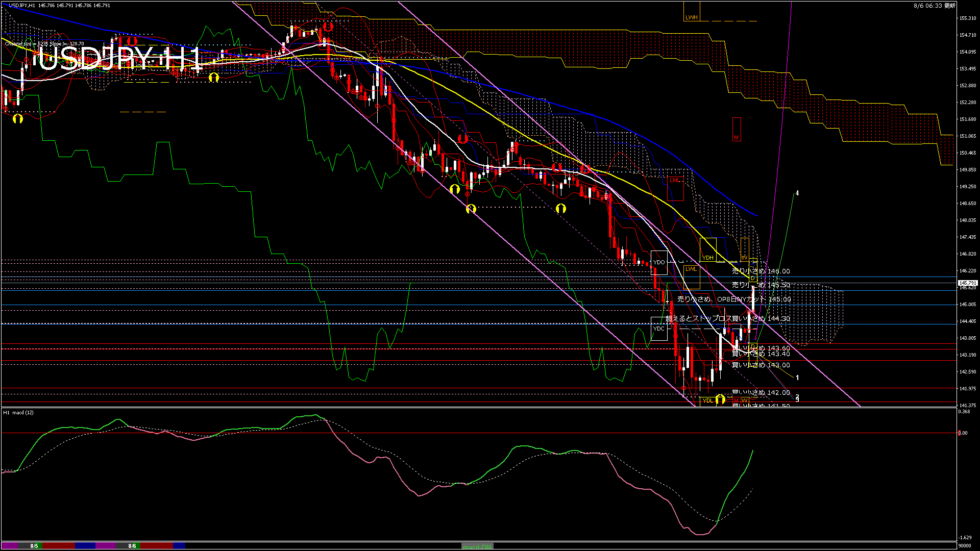Viewport: 980px width, 551px height.
Task: Click the YDC level label box
Action: [659, 329]
